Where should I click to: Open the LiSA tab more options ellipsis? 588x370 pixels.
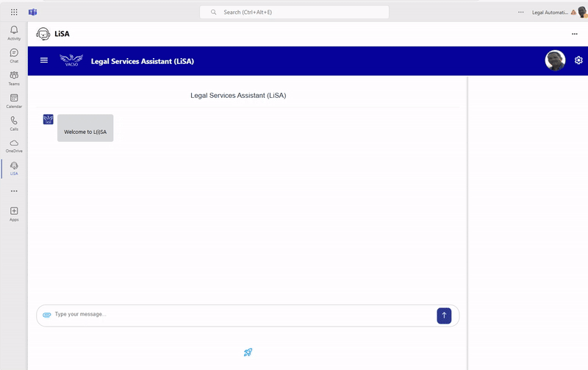[575, 34]
